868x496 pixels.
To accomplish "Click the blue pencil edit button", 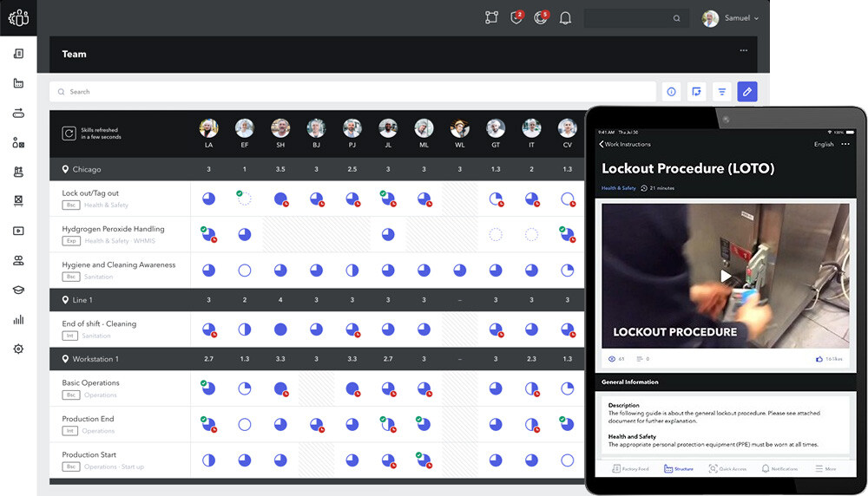I will point(746,92).
